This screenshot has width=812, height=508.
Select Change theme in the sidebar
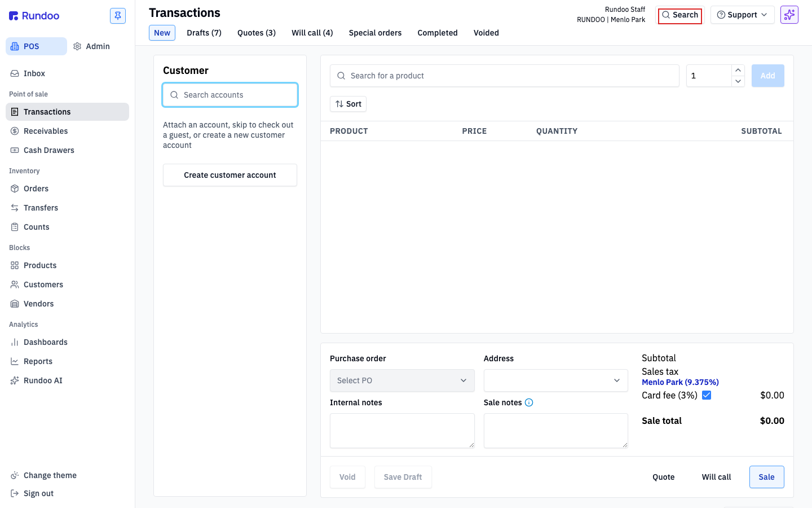(x=68, y=475)
